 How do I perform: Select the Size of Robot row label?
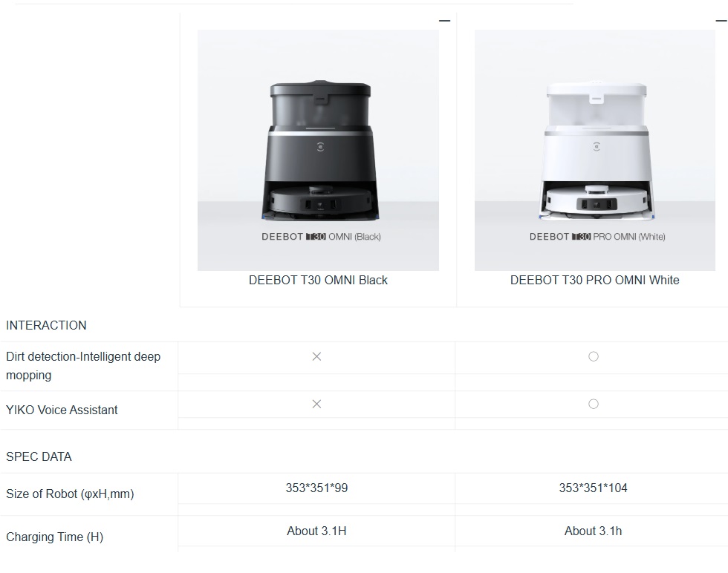pos(70,494)
